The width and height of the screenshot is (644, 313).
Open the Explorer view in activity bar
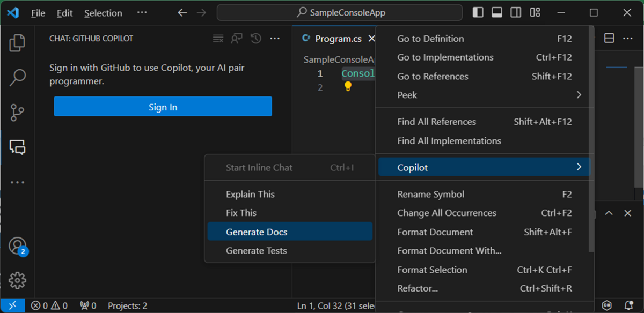18,43
